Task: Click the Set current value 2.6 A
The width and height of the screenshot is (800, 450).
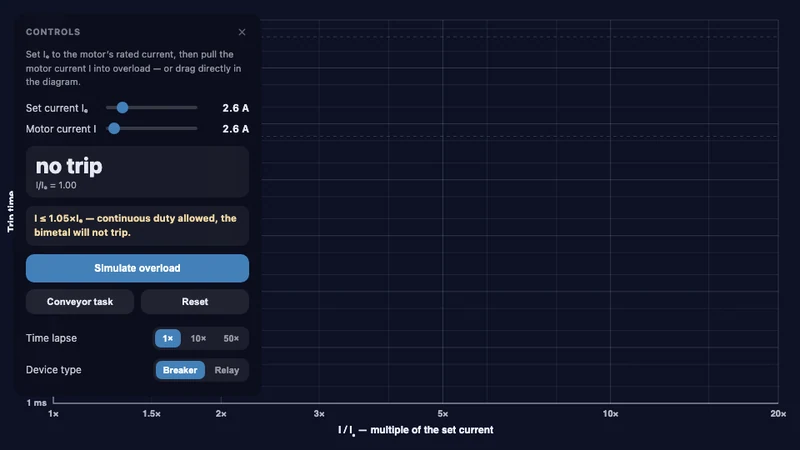Action: point(236,108)
